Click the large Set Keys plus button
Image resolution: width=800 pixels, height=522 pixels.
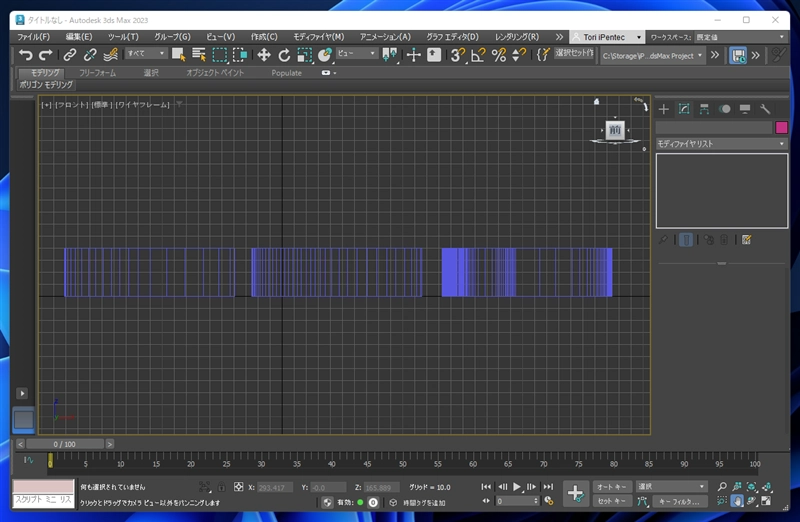click(576, 493)
